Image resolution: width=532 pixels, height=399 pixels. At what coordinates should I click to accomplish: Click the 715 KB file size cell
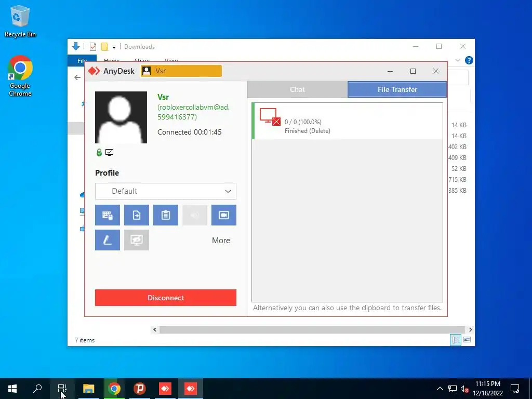coord(457,179)
